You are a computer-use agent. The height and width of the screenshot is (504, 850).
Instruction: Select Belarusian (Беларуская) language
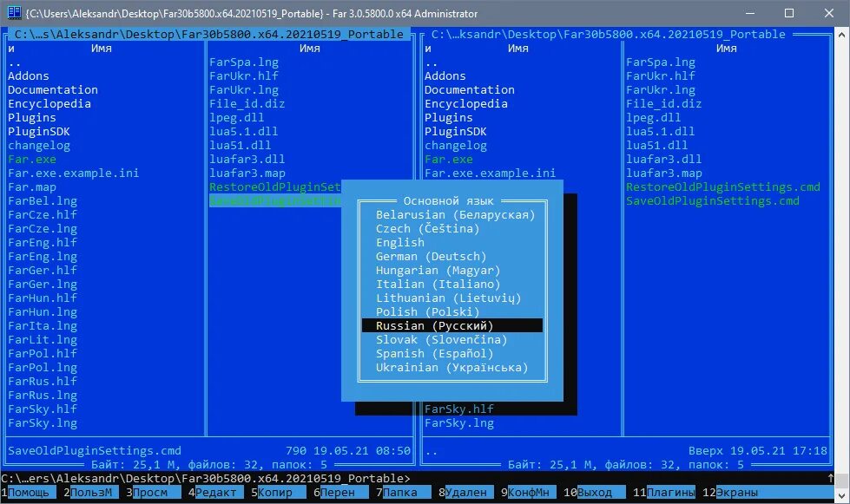click(x=455, y=215)
